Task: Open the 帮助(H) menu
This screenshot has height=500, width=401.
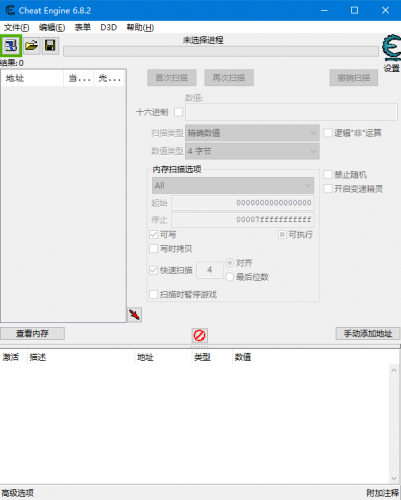Action: tap(140, 27)
